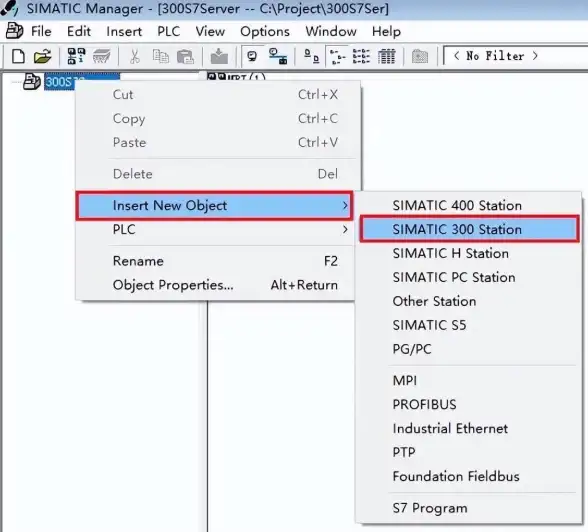The image size is (588, 532).
Task: Expand Insert New Object submenu
Action: [x=214, y=205]
